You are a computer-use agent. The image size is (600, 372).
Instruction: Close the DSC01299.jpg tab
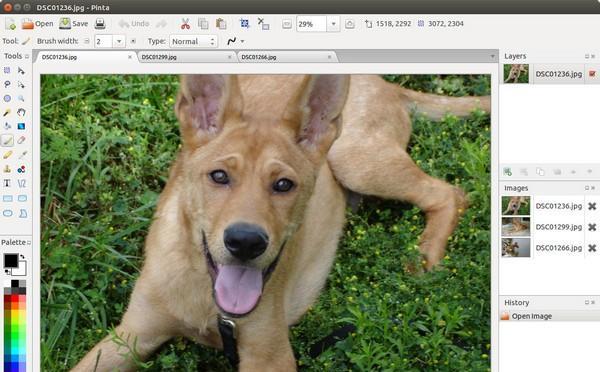[x=230, y=57]
